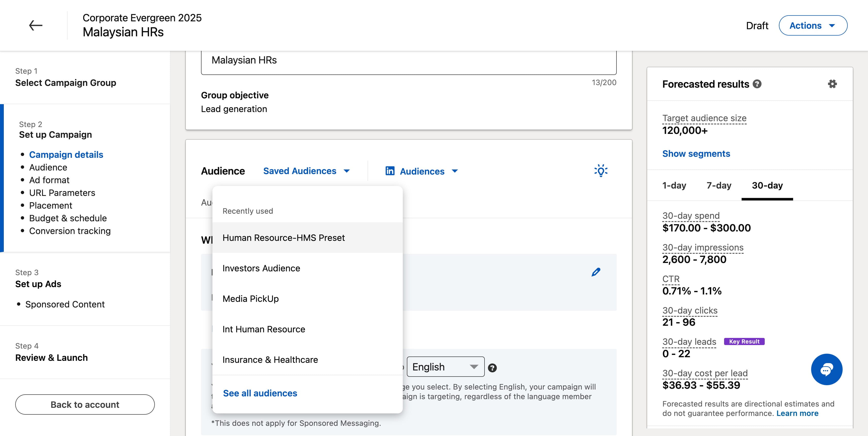Click See all audiences link

pos(260,393)
